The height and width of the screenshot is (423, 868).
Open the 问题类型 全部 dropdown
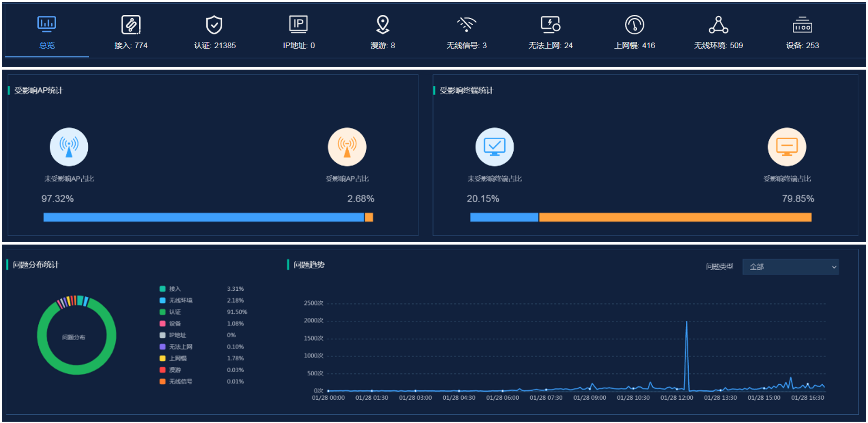(x=791, y=267)
